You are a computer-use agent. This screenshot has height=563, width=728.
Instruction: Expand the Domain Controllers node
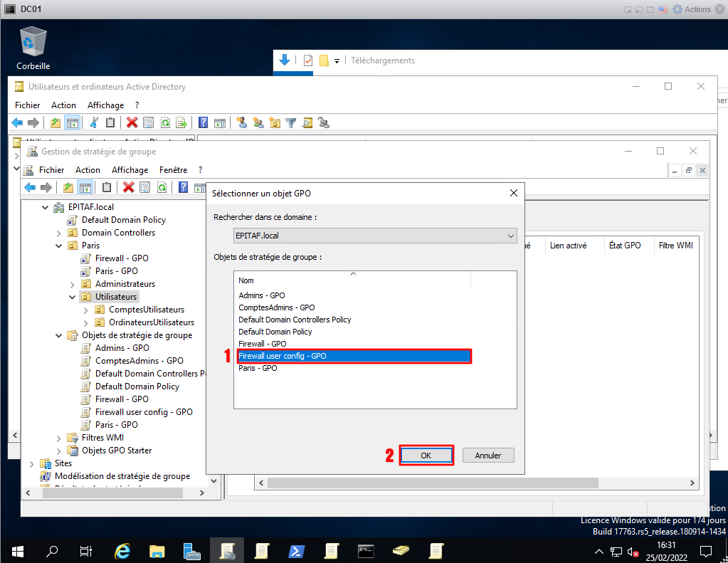point(59,233)
